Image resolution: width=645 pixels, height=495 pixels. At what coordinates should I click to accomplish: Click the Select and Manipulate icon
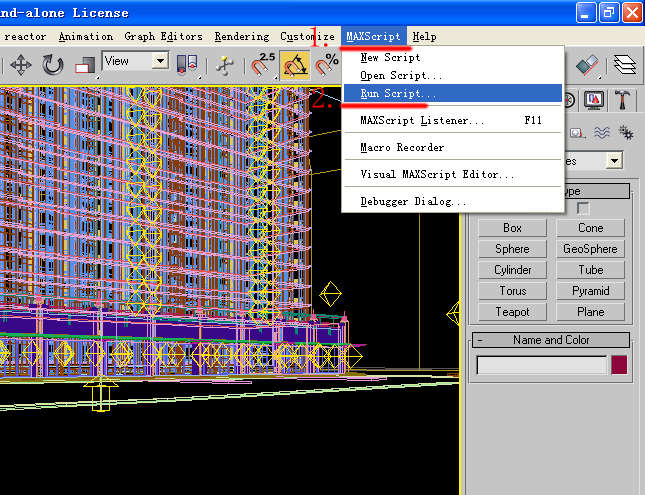(225, 65)
